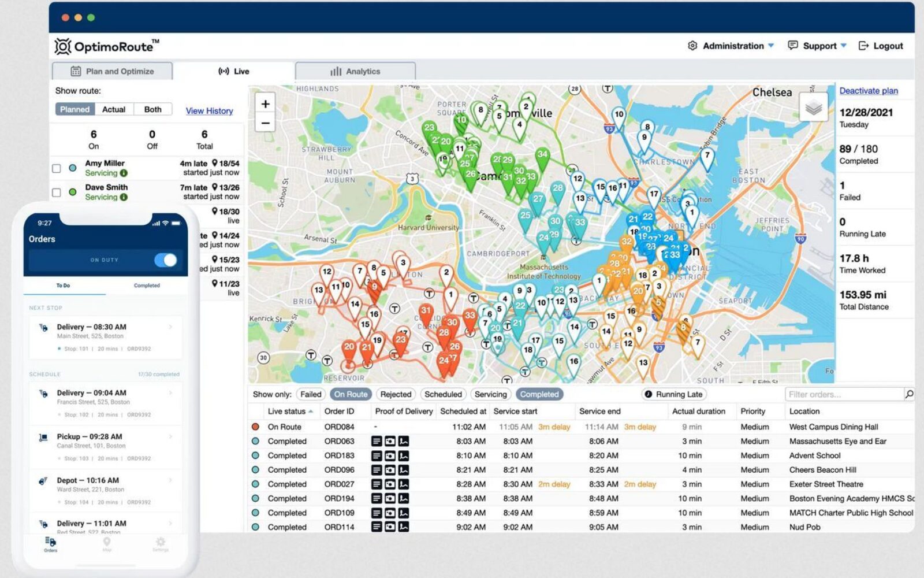Click info icon next to Dave Smith Servicing
Viewport: 924px width, 578px height.
[x=124, y=197]
